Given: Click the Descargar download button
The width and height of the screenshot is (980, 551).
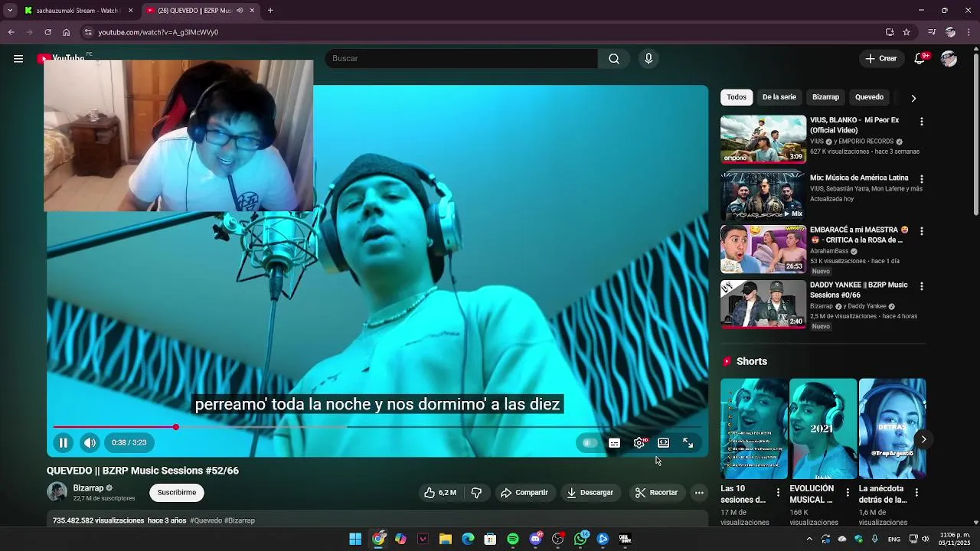Looking at the screenshot, I should pyautogui.click(x=590, y=493).
